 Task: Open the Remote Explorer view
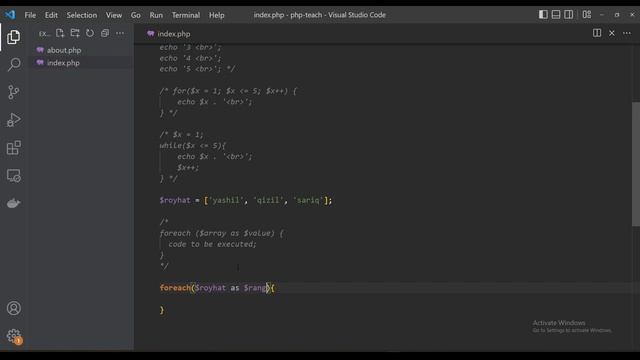coord(13,176)
